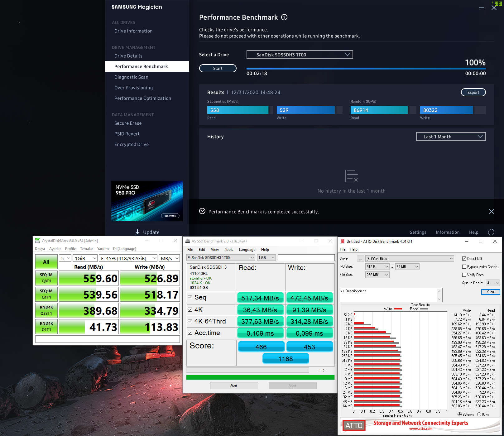Click the CrystalDiskMark title bar app icon
This screenshot has height=436, width=504.
pos(38,241)
